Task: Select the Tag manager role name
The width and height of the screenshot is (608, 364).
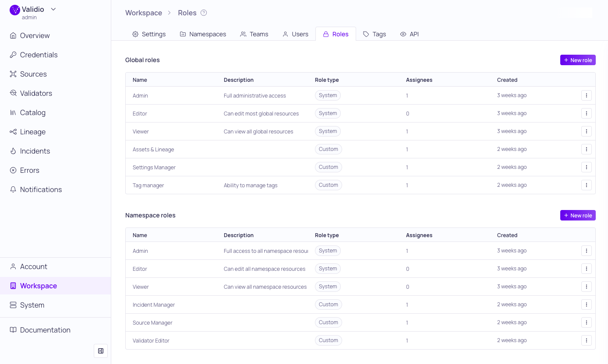Action: coord(148,185)
